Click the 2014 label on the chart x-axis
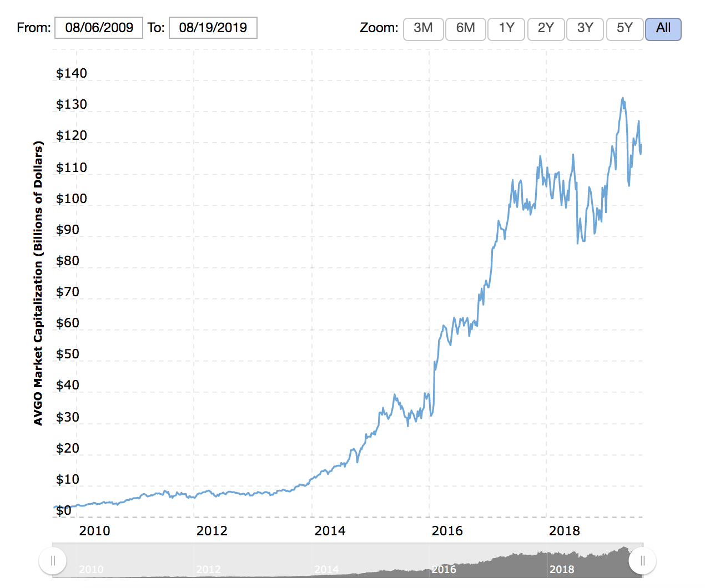 tap(330, 531)
